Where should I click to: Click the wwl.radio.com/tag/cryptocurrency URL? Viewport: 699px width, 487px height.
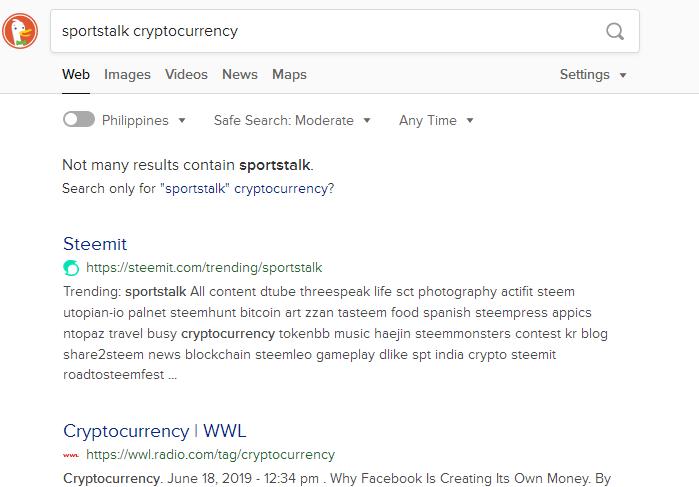point(210,455)
